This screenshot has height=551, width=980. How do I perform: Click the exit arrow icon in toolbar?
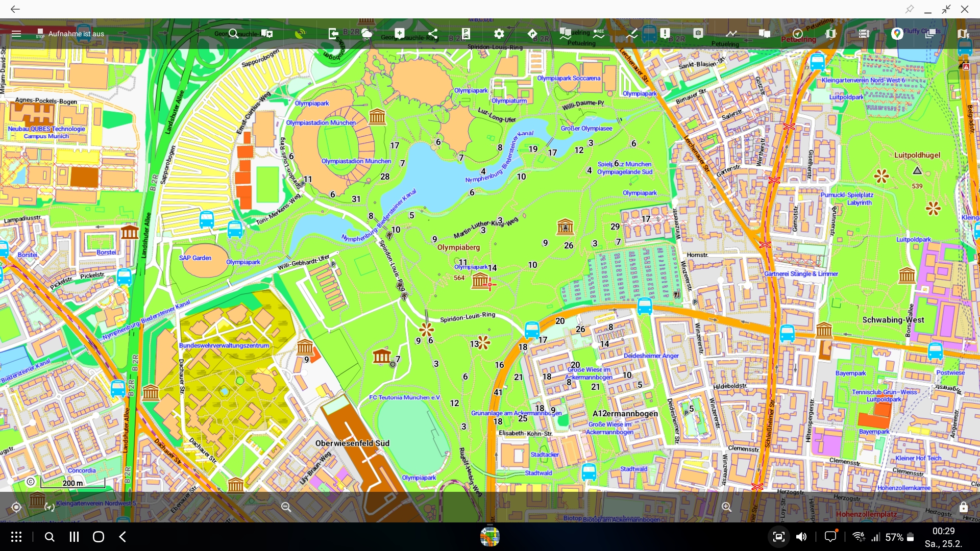click(x=333, y=34)
